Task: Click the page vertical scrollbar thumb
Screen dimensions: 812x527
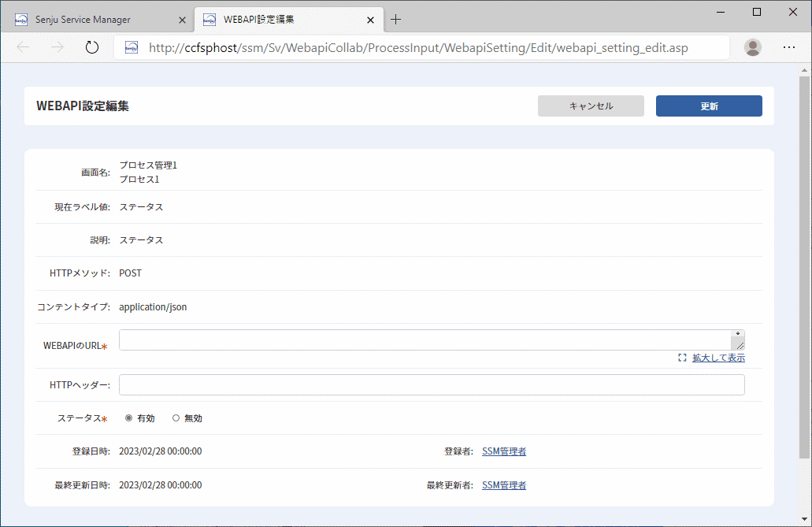Action: point(803,267)
